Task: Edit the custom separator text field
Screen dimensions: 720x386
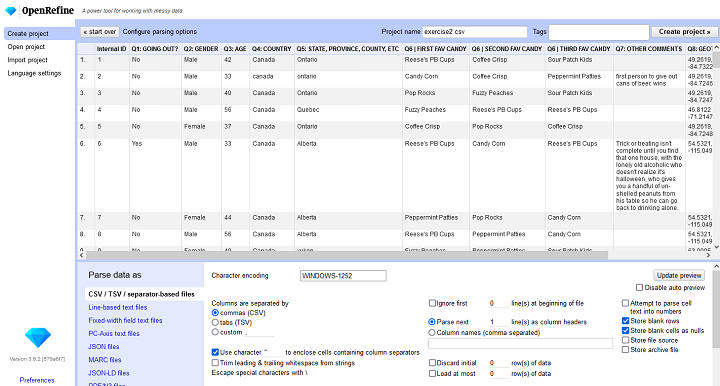Action: coord(259,332)
